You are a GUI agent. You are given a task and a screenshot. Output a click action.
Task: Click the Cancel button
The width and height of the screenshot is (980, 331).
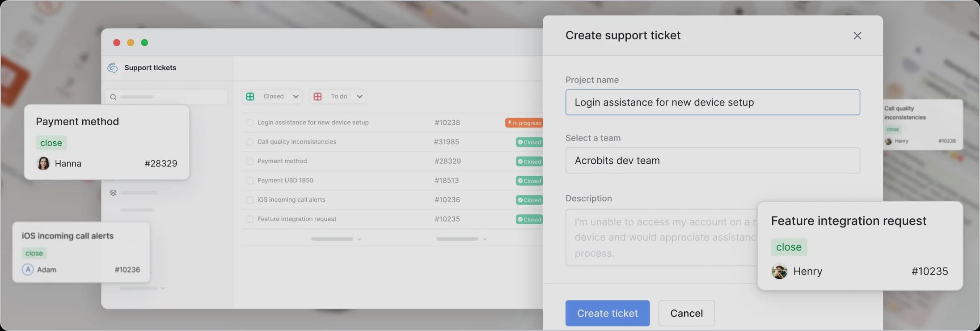pyautogui.click(x=686, y=313)
